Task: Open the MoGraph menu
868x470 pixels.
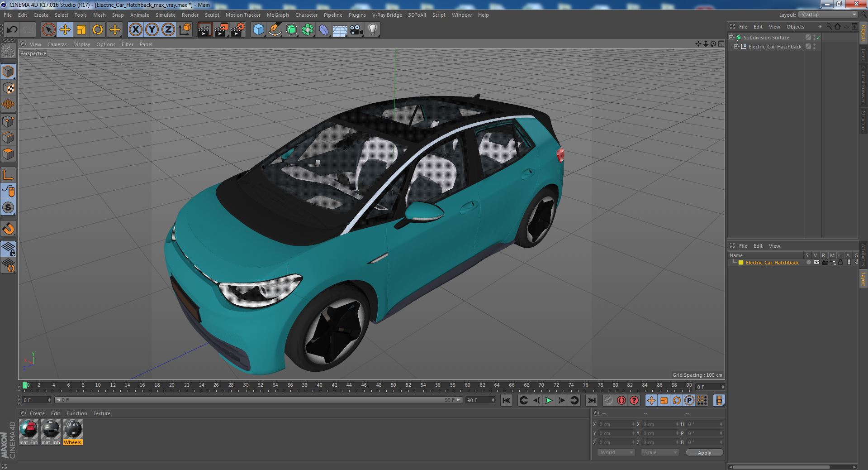Action: (278, 15)
